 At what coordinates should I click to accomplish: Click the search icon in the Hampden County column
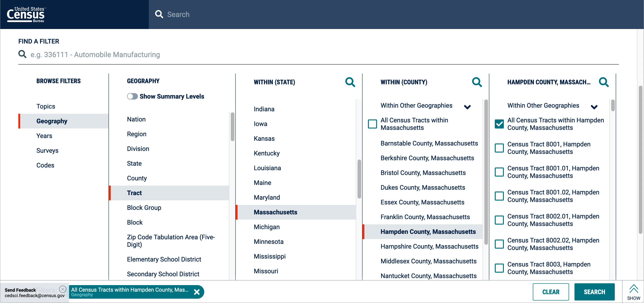tap(604, 82)
